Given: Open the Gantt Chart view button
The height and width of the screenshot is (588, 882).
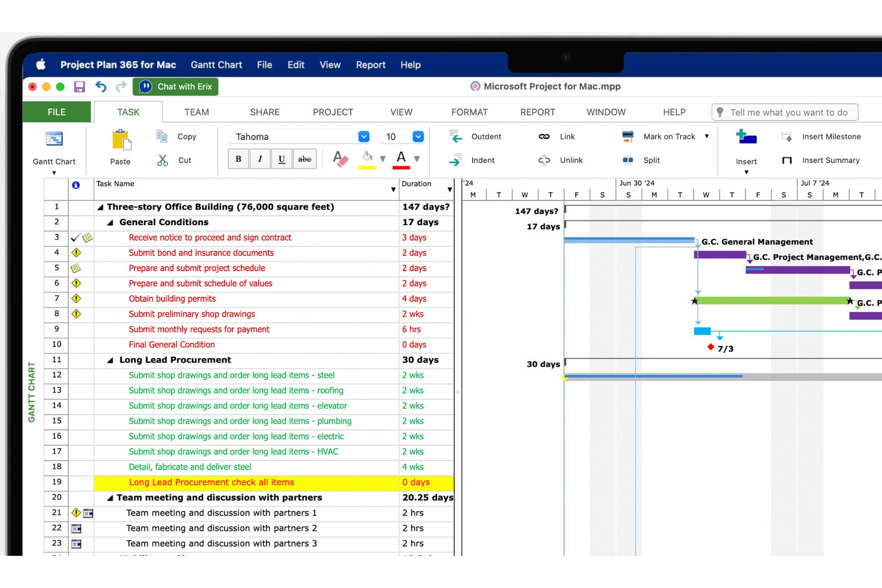Looking at the screenshot, I should coord(54,139).
